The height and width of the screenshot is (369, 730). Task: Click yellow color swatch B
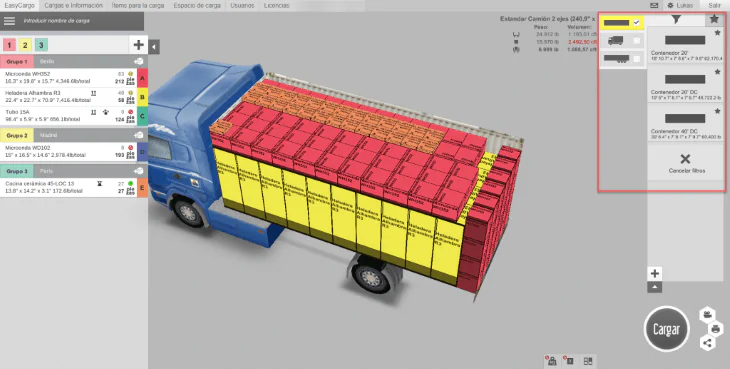[142, 97]
